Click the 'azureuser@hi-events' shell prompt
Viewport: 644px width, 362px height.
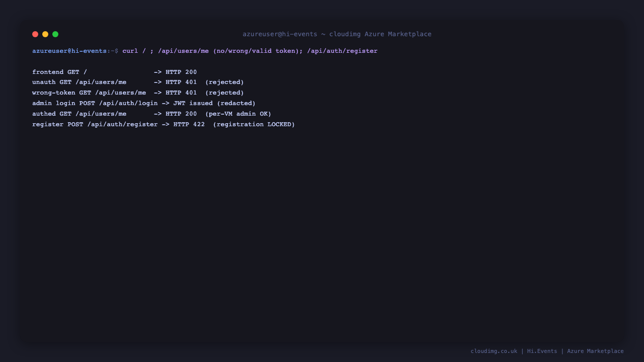(69, 51)
